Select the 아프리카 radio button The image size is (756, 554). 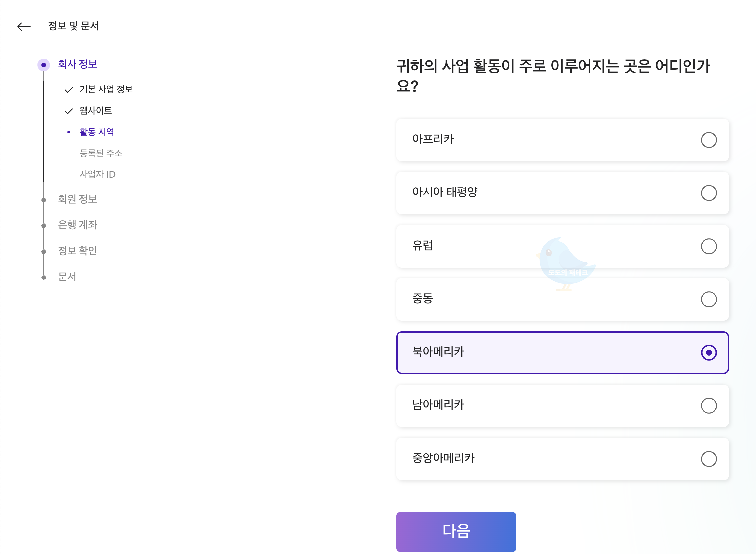[x=709, y=140]
